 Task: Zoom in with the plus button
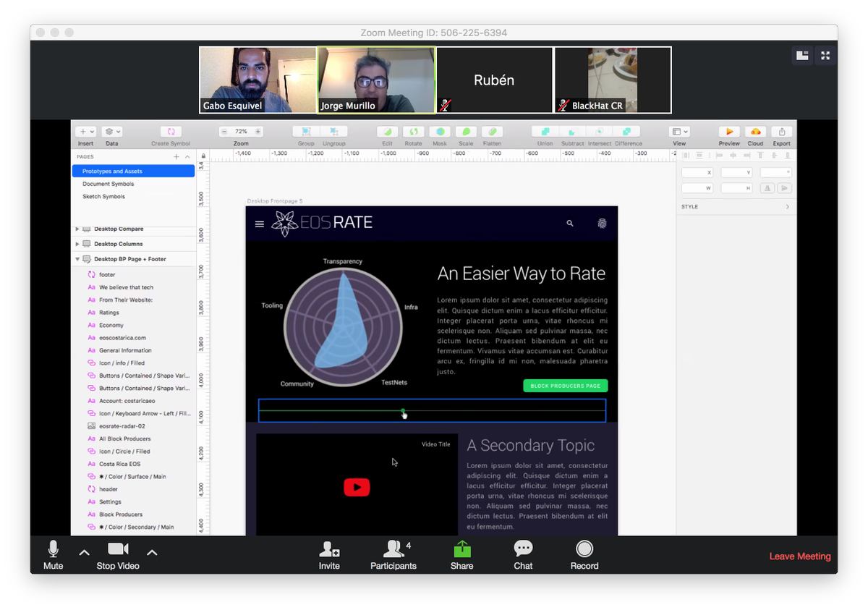point(258,132)
